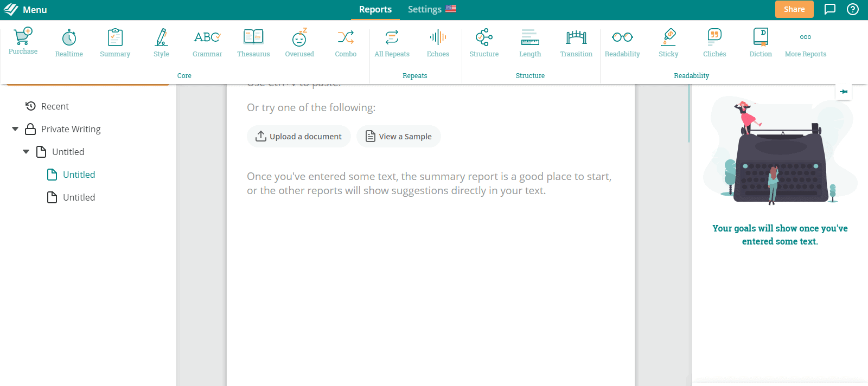
Task: Click the pin icon on goals panel
Action: pos(844,92)
